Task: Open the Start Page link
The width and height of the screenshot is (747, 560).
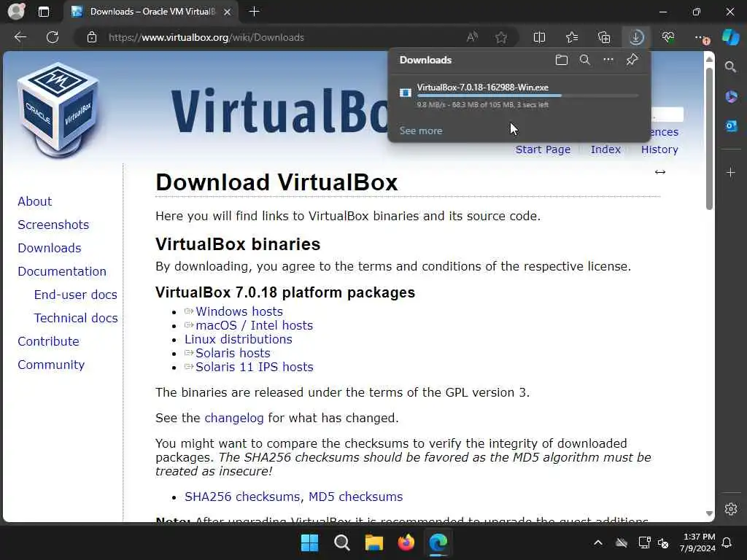Action: [543, 149]
